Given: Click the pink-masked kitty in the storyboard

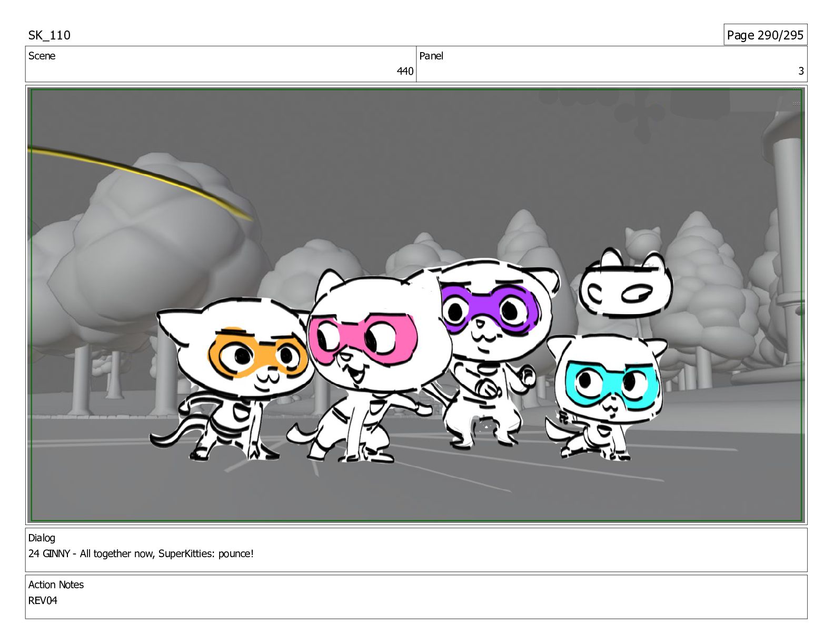Looking at the screenshot, I should pos(369,366).
